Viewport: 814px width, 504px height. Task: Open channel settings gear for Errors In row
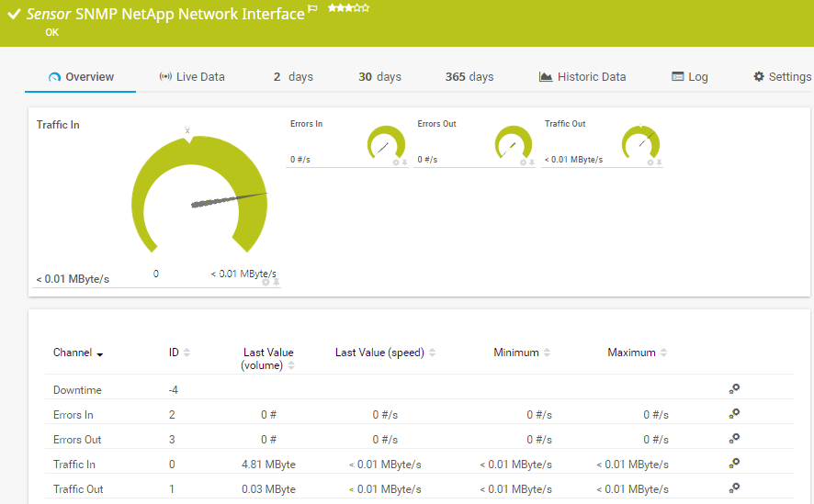point(734,414)
